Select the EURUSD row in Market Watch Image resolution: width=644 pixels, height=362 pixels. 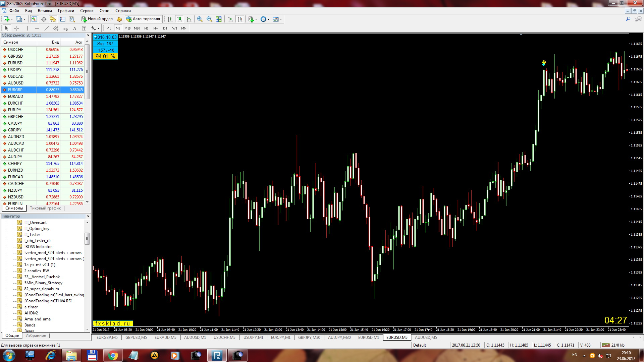tap(43, 63)
